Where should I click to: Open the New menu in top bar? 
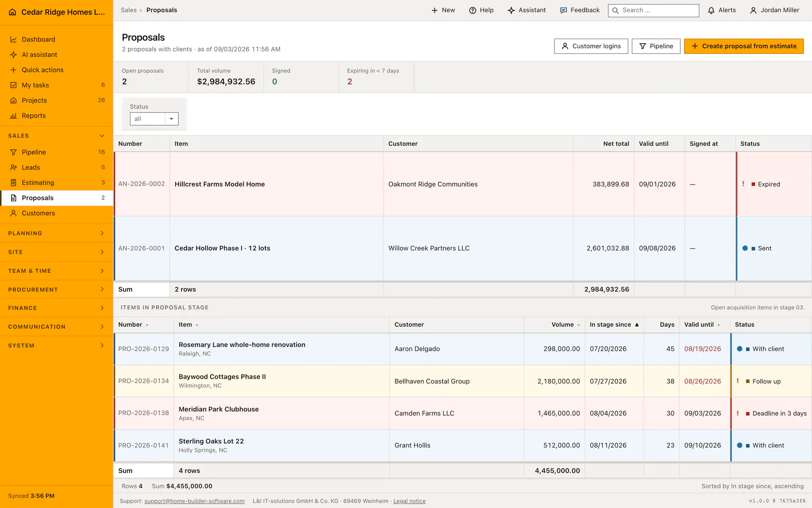tap(443, 10)
